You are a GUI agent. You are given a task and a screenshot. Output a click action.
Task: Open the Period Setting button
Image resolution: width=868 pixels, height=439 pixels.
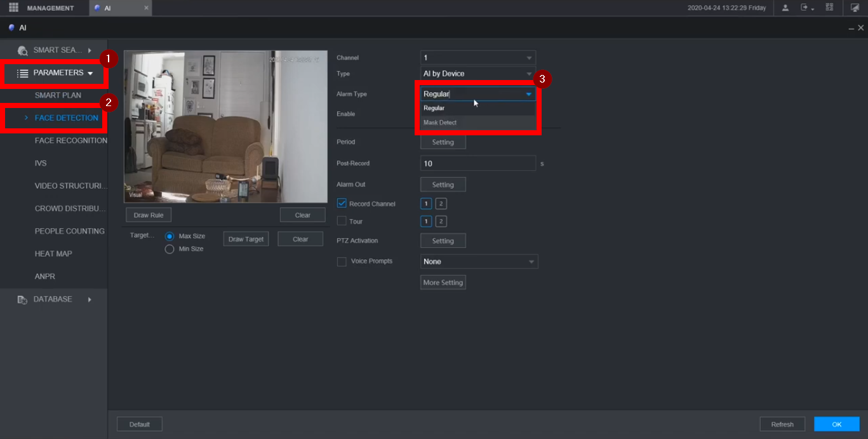tap(443, 142)
